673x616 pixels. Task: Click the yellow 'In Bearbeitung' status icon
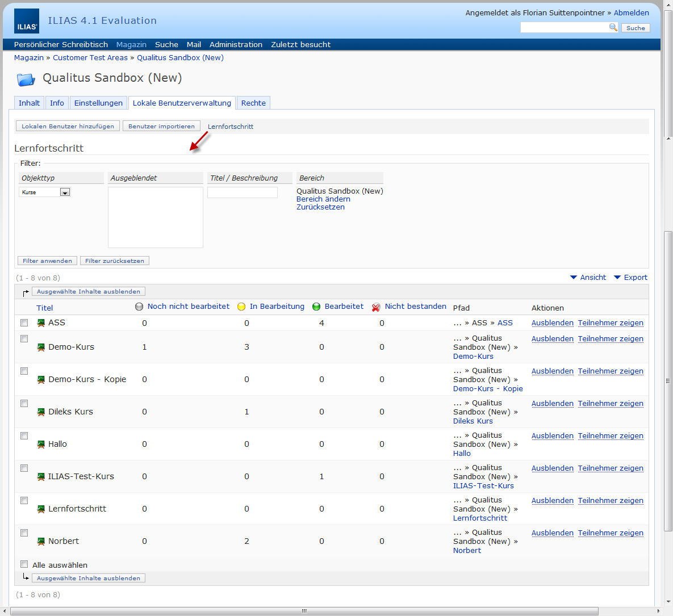[241, 307]
